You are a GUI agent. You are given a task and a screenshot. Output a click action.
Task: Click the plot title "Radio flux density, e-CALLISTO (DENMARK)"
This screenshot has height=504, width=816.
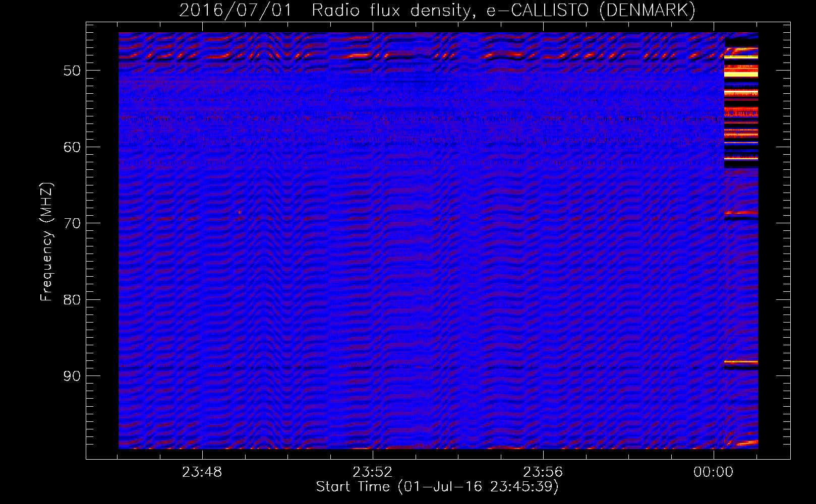pyautogui.click(x=503, y=10)
